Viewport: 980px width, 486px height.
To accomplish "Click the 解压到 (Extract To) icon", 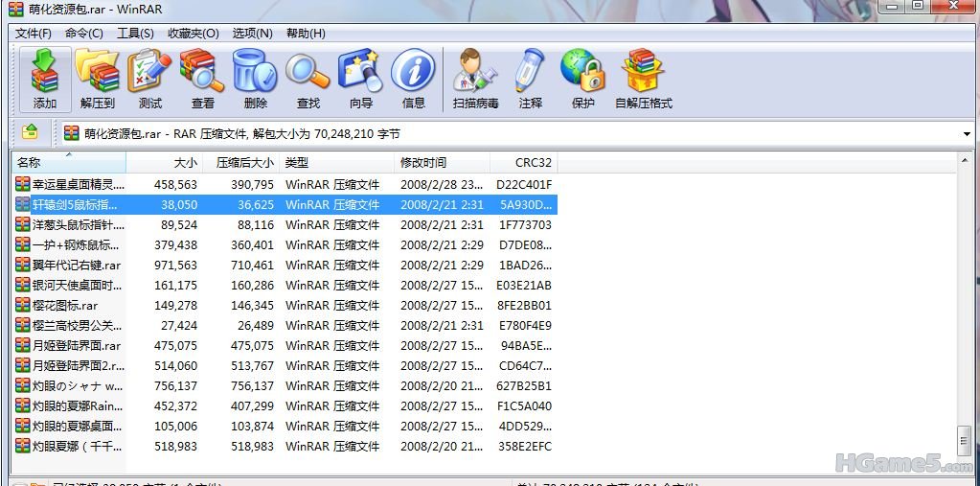I will pos(97,79).
